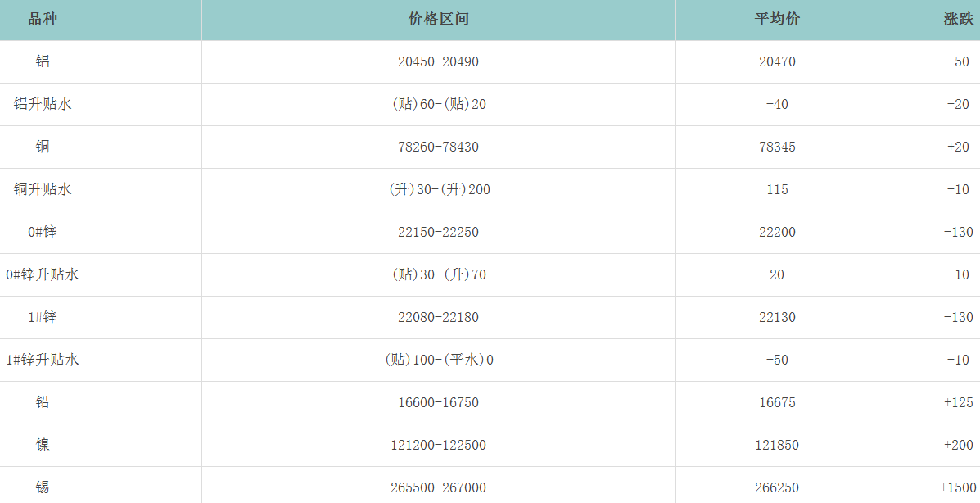This screenshot has width=980, height=503.
Task: Click average price 121850
Action: coord(776,445)
